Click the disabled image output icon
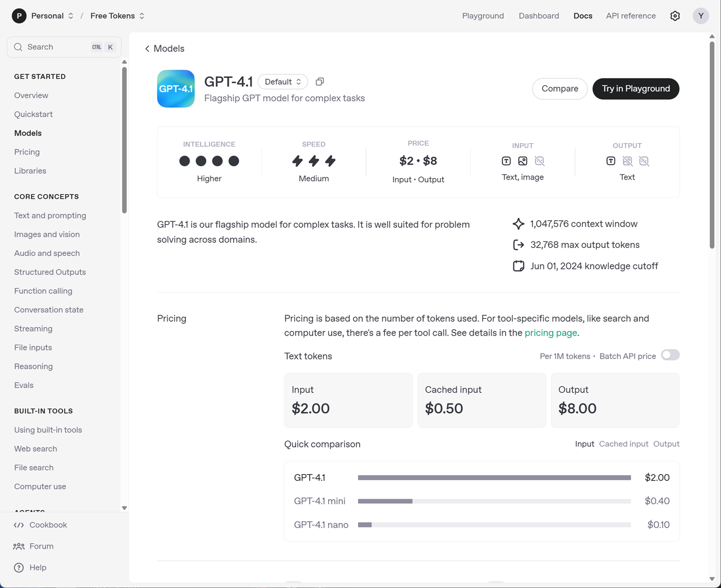The width and height of the screenshot is (721, 588). (627, 161)
